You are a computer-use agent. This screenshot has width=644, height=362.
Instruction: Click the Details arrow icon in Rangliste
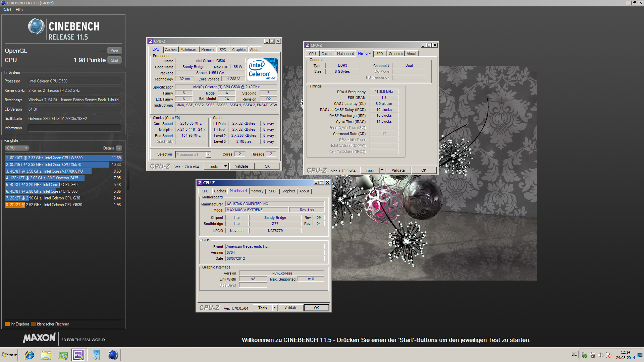click(119, 148)
